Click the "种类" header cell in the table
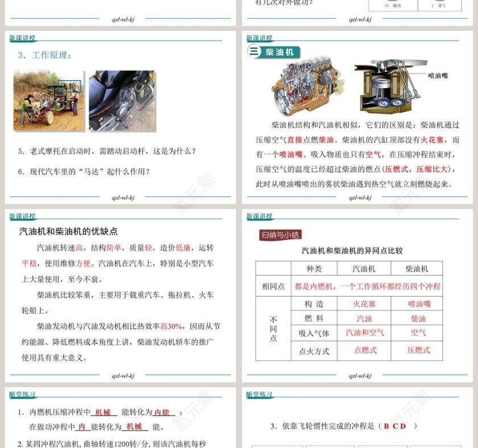Image resolution: width=478 pixels, height=448 pixels. pos(314,269)
